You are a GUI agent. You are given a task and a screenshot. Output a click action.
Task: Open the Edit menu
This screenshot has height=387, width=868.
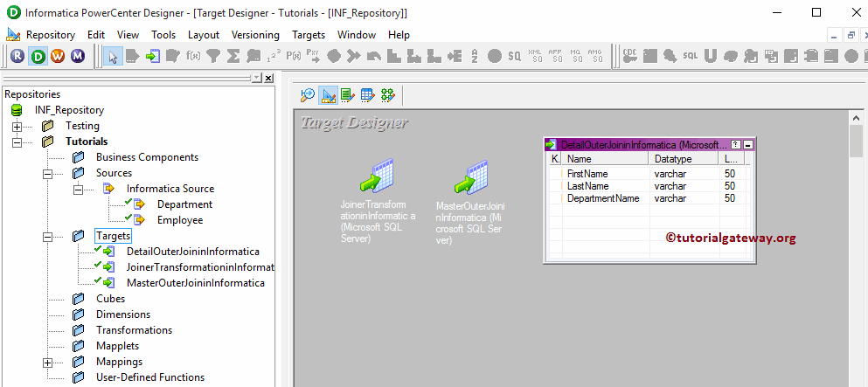[x=96, y=35]
